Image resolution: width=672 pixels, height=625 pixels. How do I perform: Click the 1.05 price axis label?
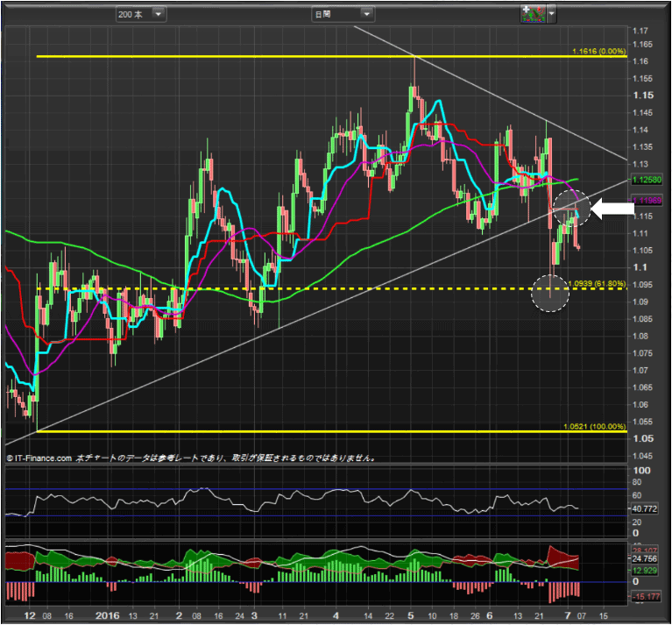[644, 438]
